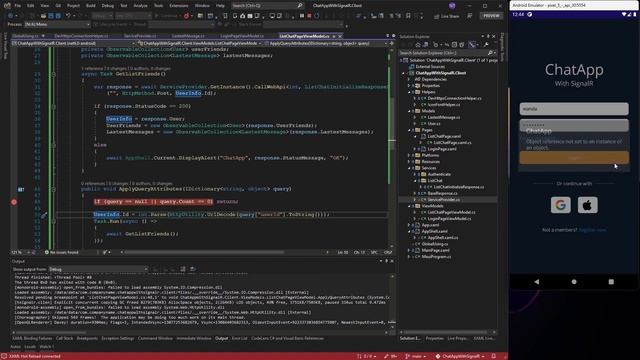Viewport: 640px width, 360px height.
Task: Switch to the Error List tab
Action: click(240, 338)
